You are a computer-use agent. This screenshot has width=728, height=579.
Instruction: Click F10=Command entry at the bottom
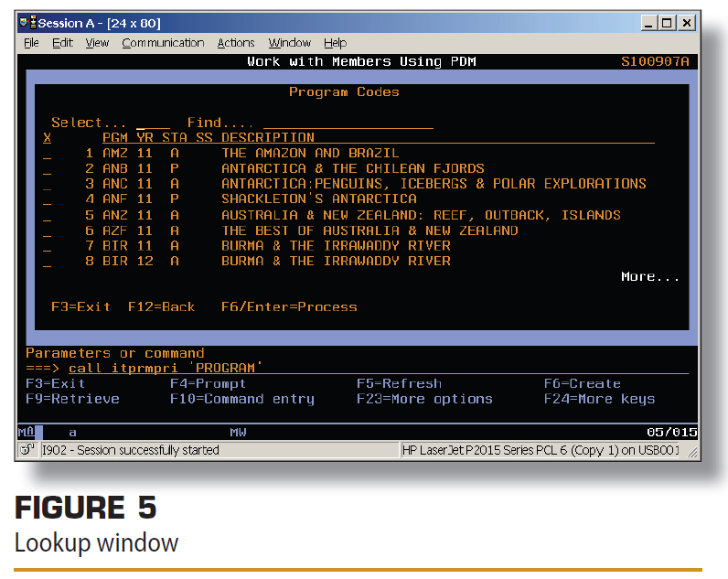(241, 399)
